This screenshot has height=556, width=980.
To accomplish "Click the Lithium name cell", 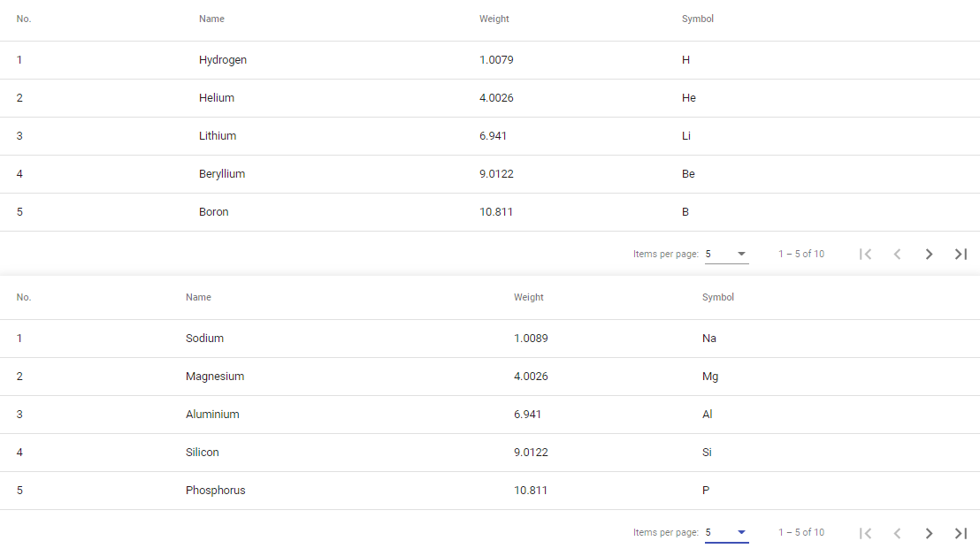I will (x=218, y=135).
